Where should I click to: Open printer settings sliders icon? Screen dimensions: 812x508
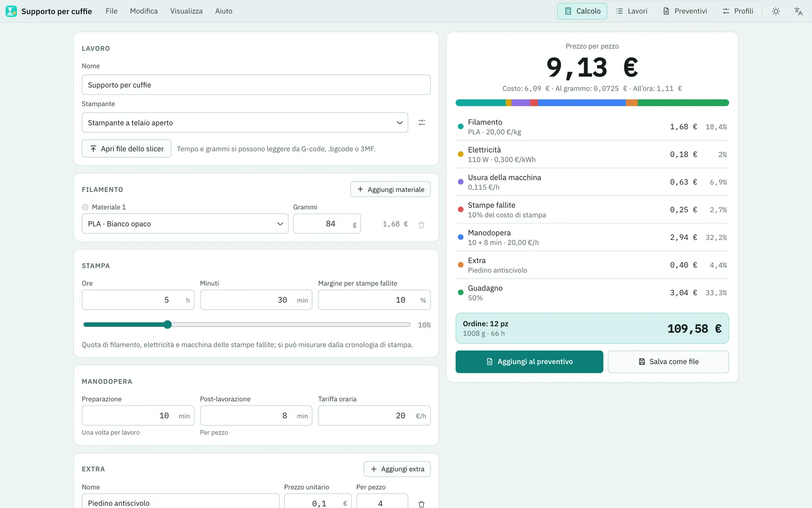click(x=422, y=122)
